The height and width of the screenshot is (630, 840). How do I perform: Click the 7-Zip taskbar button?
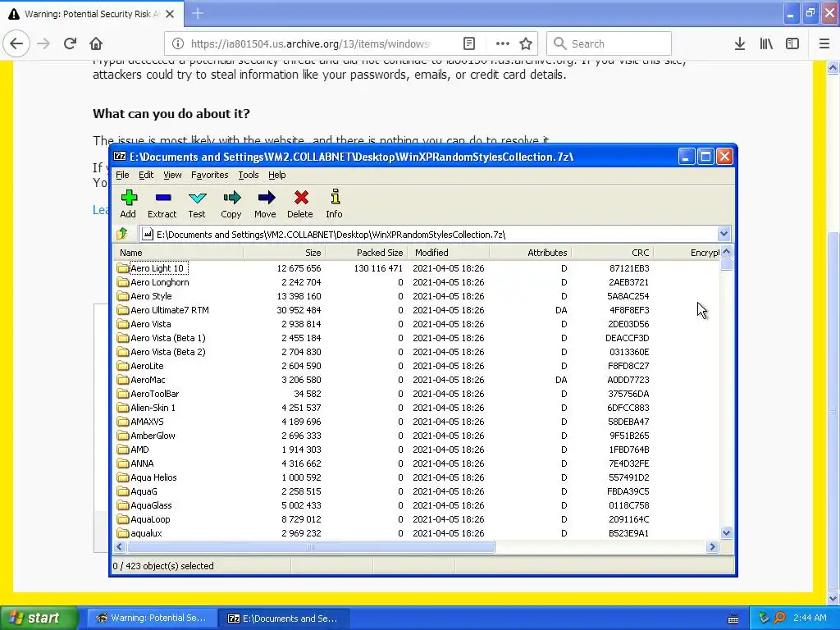pyautogui.click(x=284, y=618)
